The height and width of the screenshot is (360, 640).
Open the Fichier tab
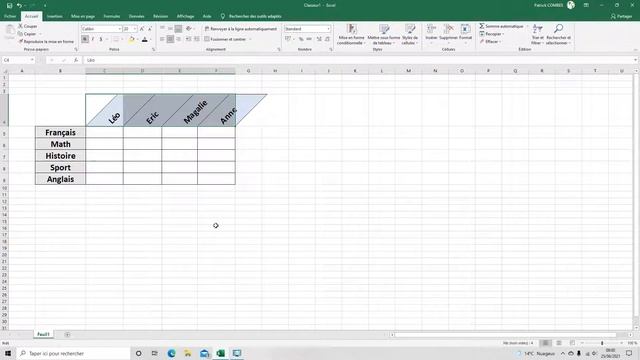(x=10, y=16)
